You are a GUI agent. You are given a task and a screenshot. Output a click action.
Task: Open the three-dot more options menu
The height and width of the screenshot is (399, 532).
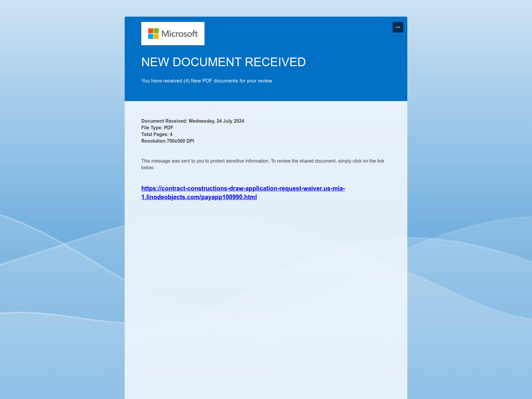pyautogui.click(x=398, y=27)
